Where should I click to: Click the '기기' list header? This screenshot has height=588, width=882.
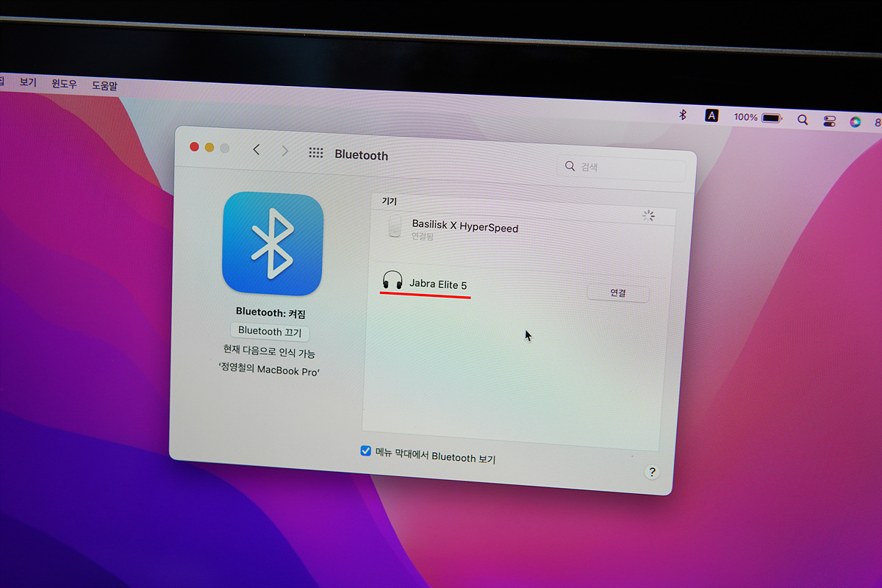389,201
